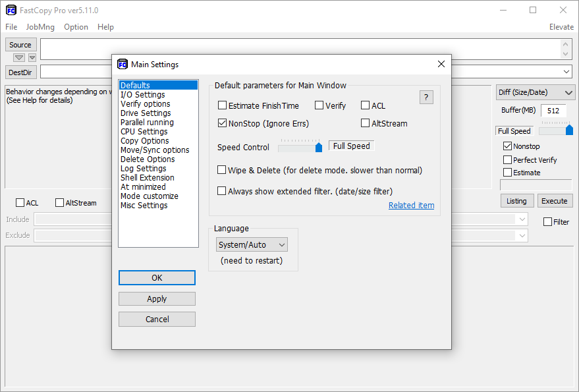The width and height of the screenshot is (579, 392).
Task: Click the Speed Control slider thumb in the dialog
Action: pos(319,147)
